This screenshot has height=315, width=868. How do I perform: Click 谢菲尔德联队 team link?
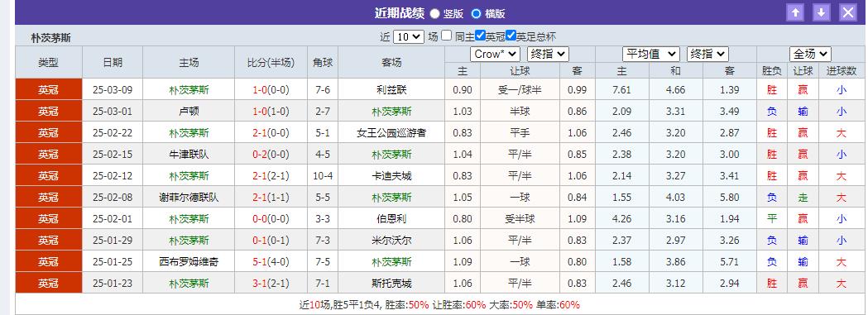tap(189, 198)
